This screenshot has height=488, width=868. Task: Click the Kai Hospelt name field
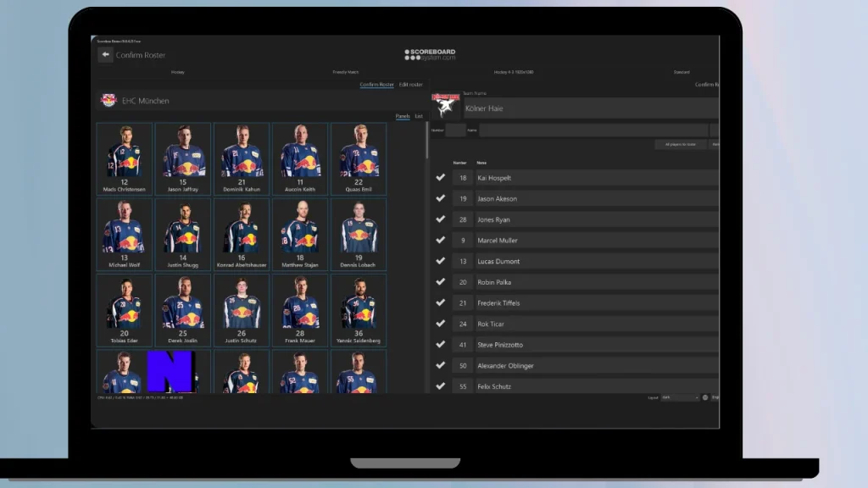(598, 178)
